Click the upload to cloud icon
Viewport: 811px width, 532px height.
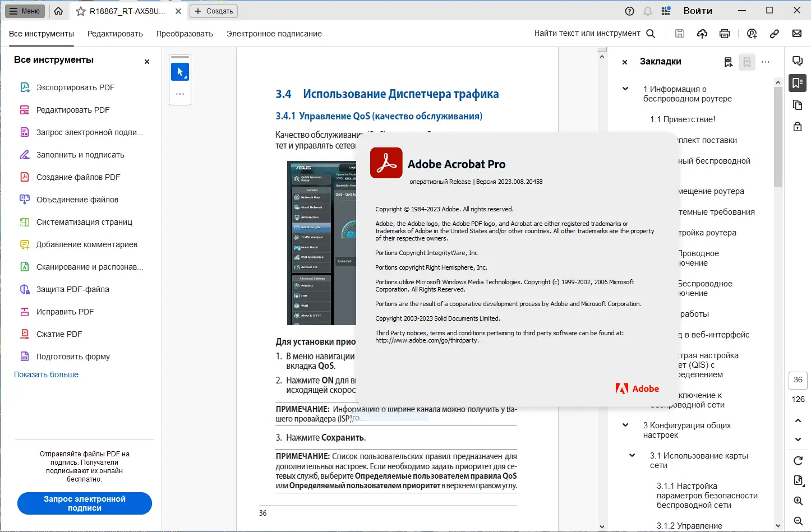coord(702,34)
